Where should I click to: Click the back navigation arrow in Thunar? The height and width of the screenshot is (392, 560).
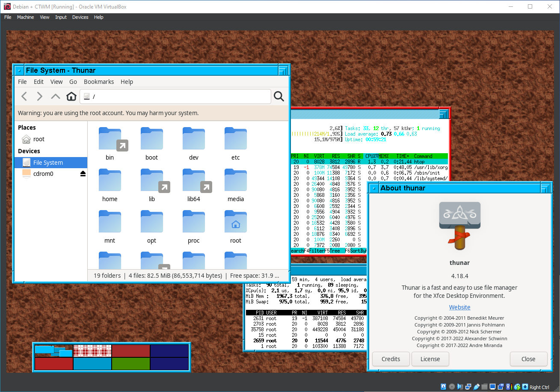click(x=24, y=96)
